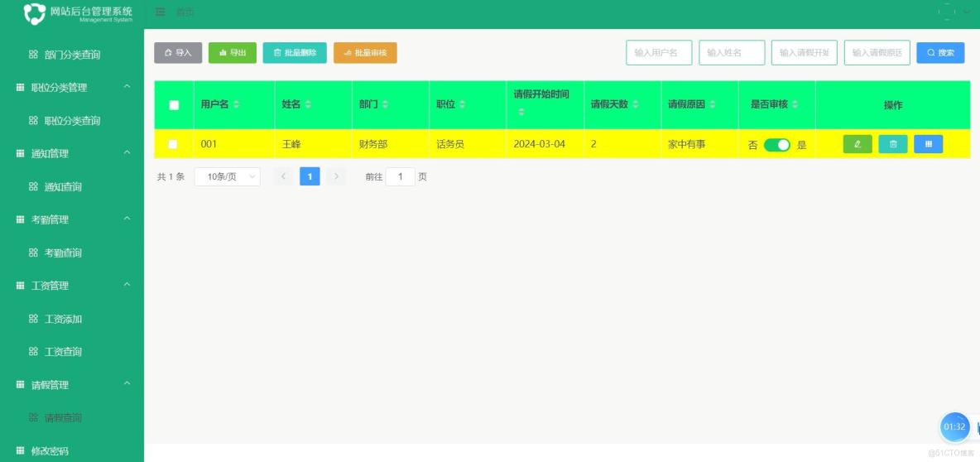This screenshot has height=462, width=980.
Task: Collapse the 请假管理 menu group
Action: pyautogui.click(x=127, y=384)
